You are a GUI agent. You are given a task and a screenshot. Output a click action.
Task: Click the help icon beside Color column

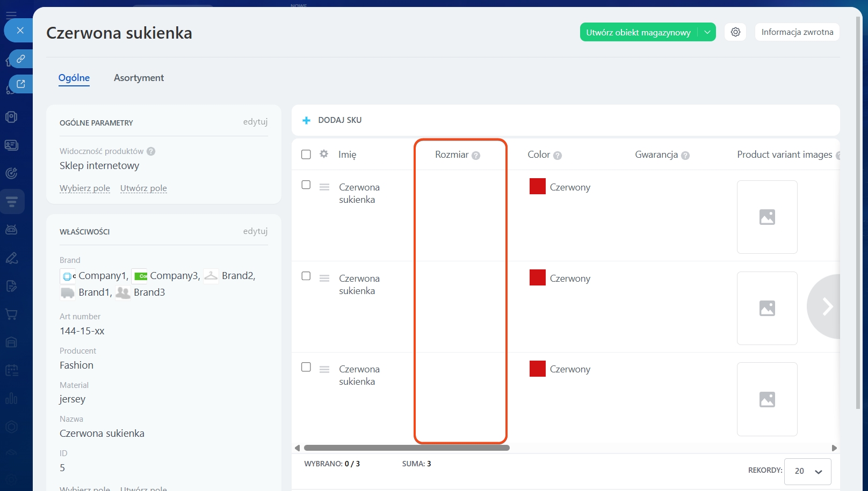pyautogui.click(x=558, y=156)
